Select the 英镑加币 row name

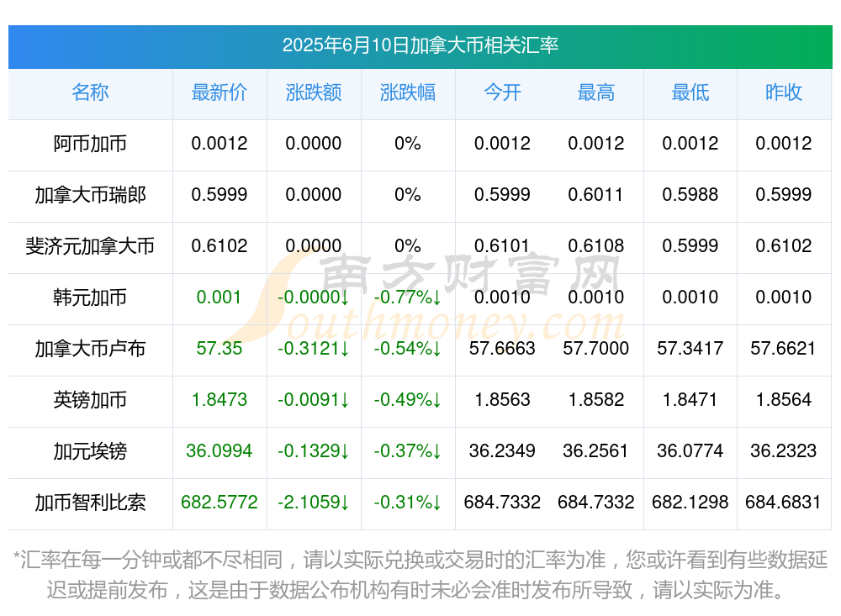pyautogui.click(x=90, y=400)
